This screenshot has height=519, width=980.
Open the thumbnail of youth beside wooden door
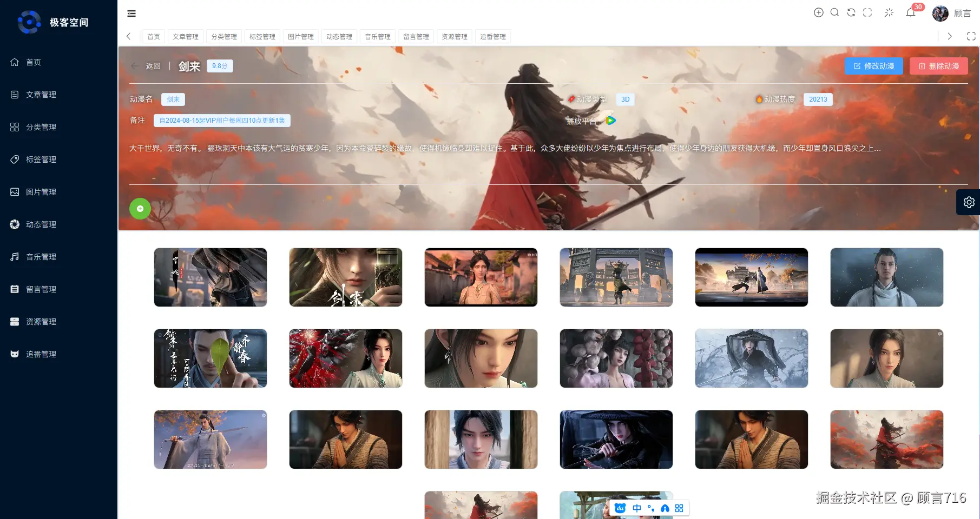pos(481,440)
